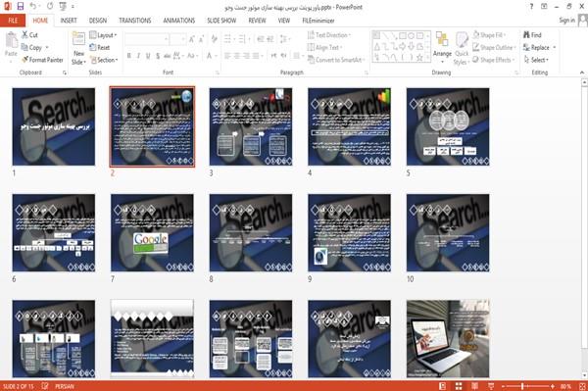This screenshot has height=391, width=588.
Task: Toggle Italic formatting
Action: [138, 56]
